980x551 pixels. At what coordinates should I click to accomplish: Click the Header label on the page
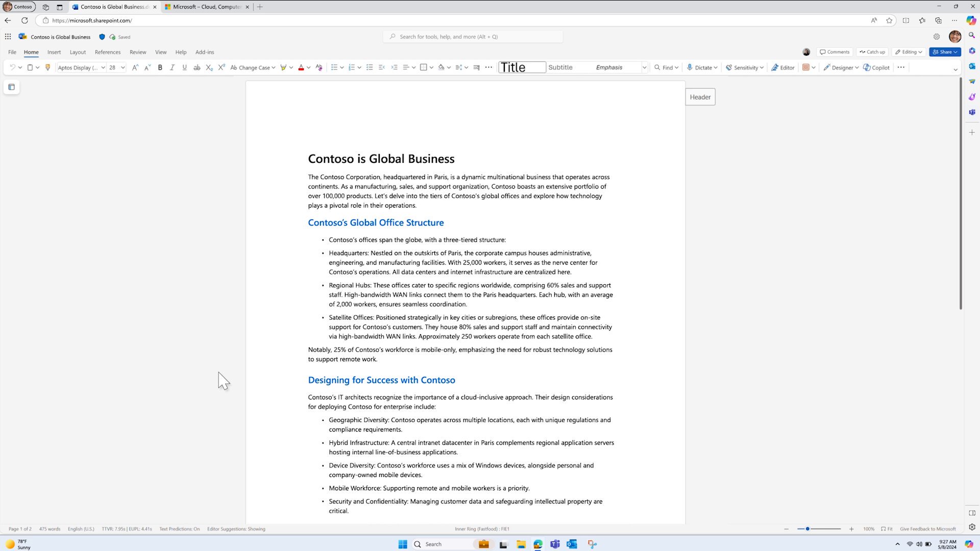click(x=700, y=97)
